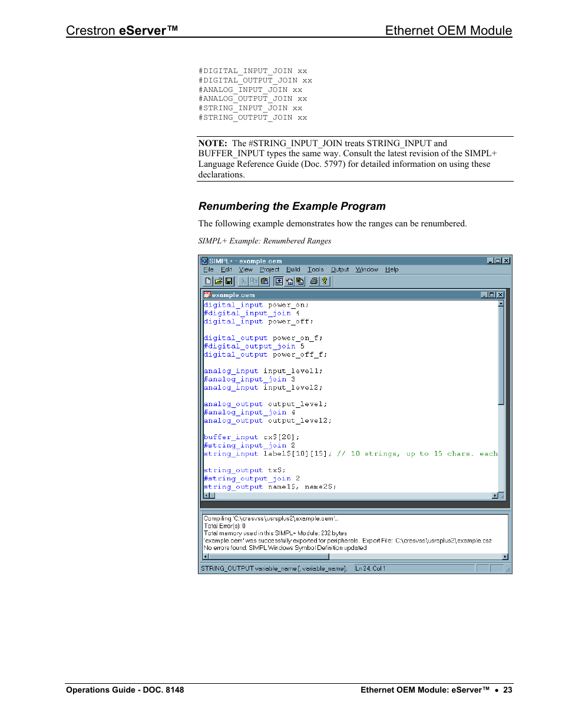Click the editor horizontal scrollbar right arrow
Viewport: 562px width, 728px height.
(495, 496)
